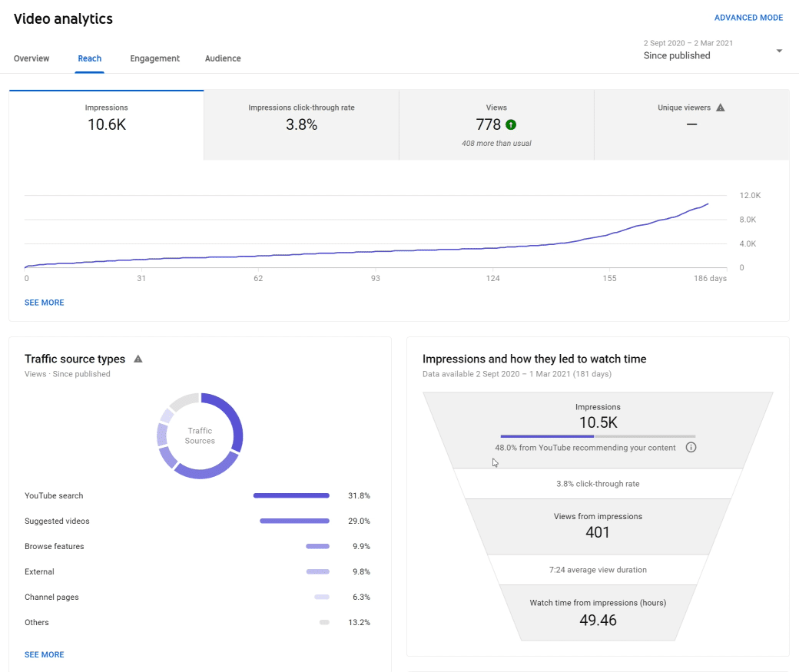
Task: Click the Traffic Sources donut chart
Action: click(200, 436)
